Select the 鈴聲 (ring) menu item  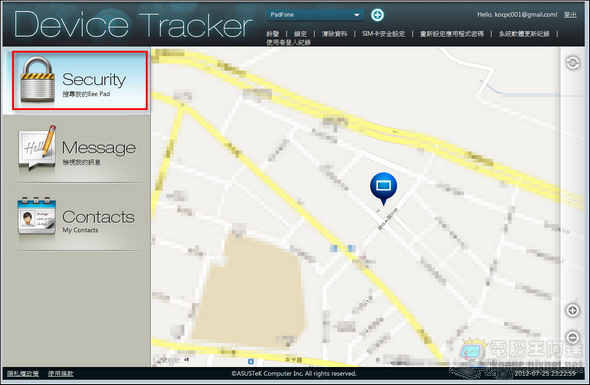point(272,34)
